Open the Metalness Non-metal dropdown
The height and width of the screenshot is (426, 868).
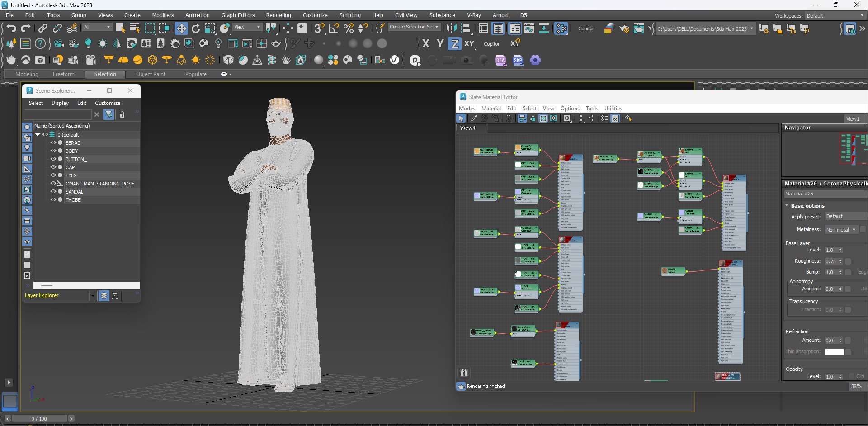click(841, 230)
